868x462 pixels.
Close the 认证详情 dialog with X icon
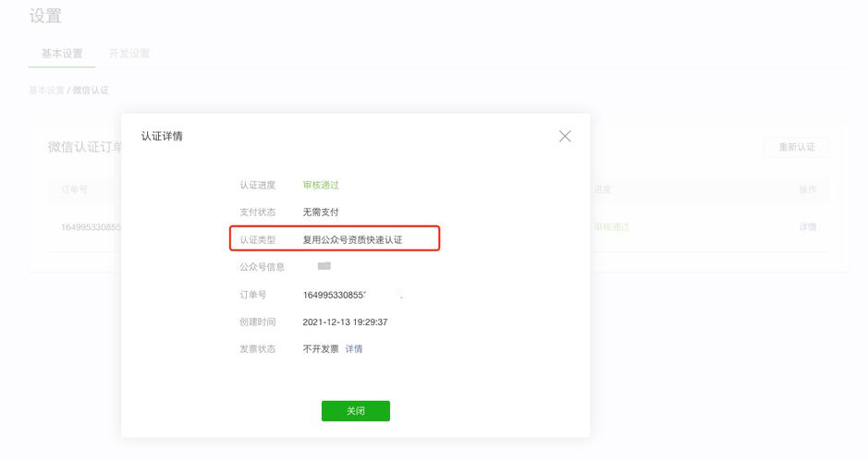point(565,136)
